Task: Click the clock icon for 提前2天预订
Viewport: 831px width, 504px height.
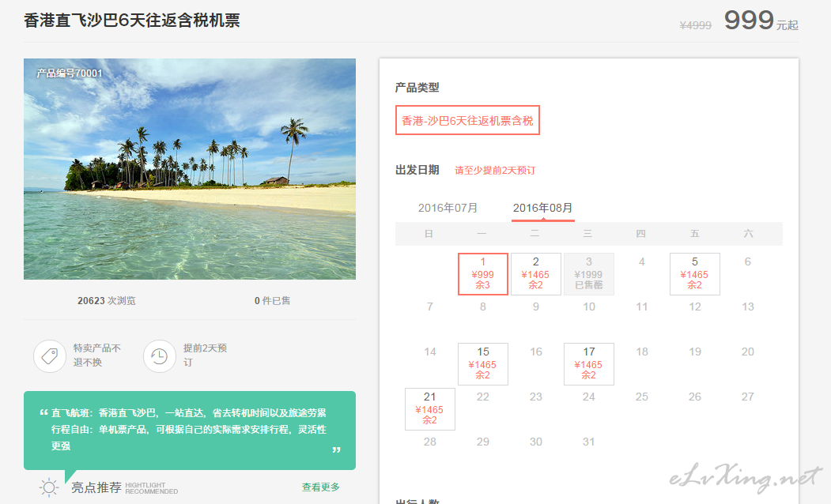Action: tap(159, 355)
